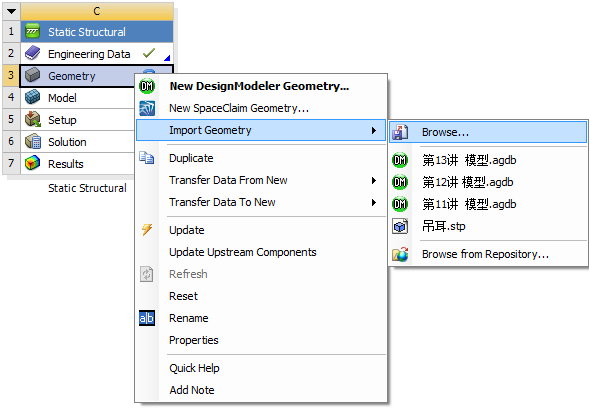Select the Static Structural title cell
The width and height of the screenshot is (589, 410).
coord(97,32)
